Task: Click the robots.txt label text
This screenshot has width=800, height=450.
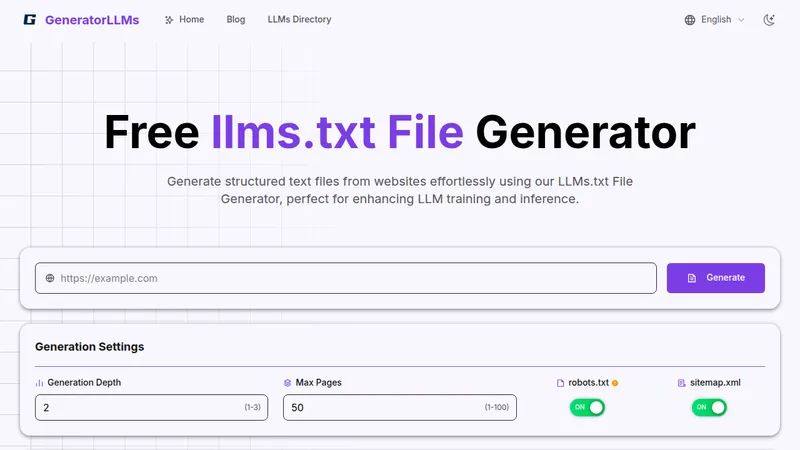Action: click(588, 382)
